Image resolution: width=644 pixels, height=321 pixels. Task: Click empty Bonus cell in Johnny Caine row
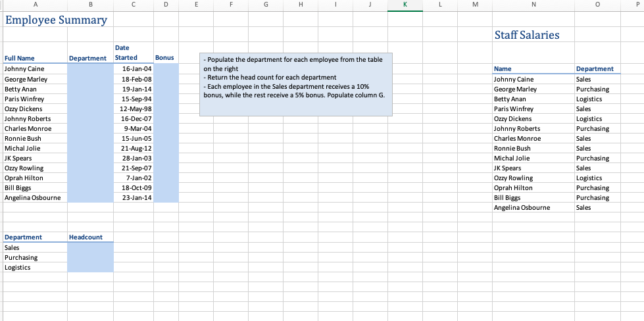pyautogui.click(x=166, y=69)
